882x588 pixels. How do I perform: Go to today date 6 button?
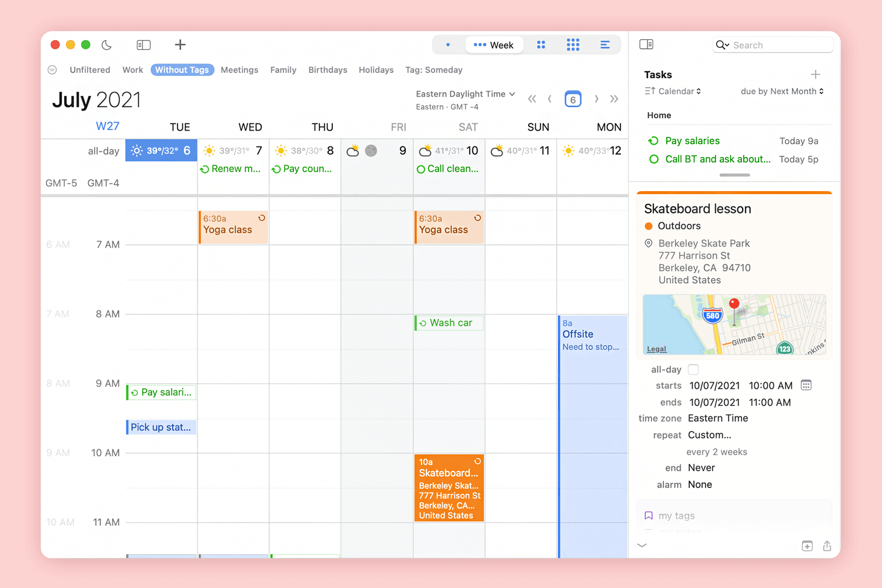(x=573, y=99)
